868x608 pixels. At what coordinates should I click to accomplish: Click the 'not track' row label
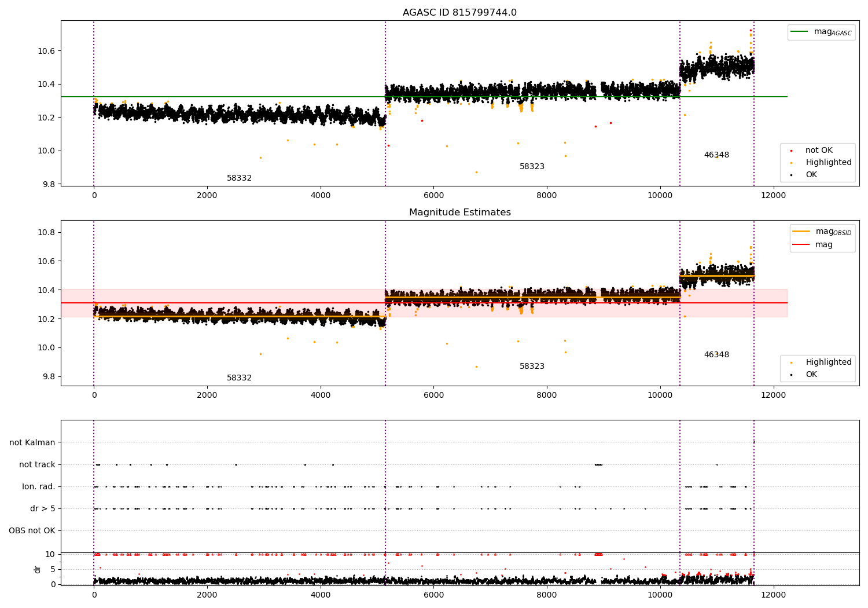click(x=37, y=464)
